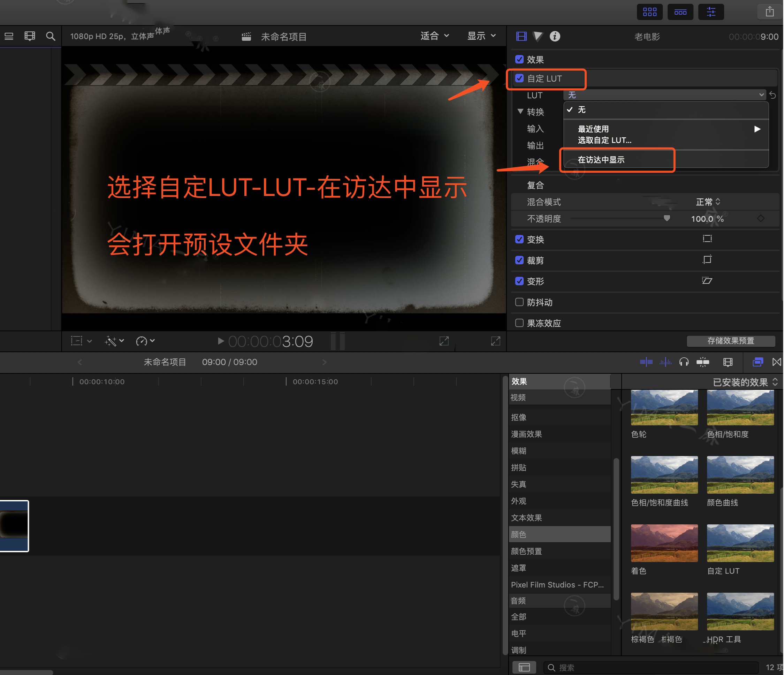Open the LUT 无 dropdown field
The height and width of the screenshot is (675, 784).
[x=664, y=94]
